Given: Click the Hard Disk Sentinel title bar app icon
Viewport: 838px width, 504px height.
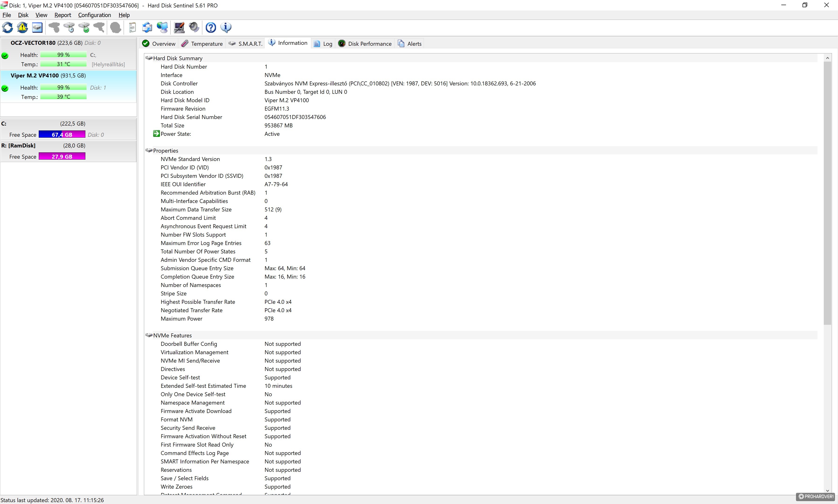Looking at the screenshot, I should tap(4, 5).
